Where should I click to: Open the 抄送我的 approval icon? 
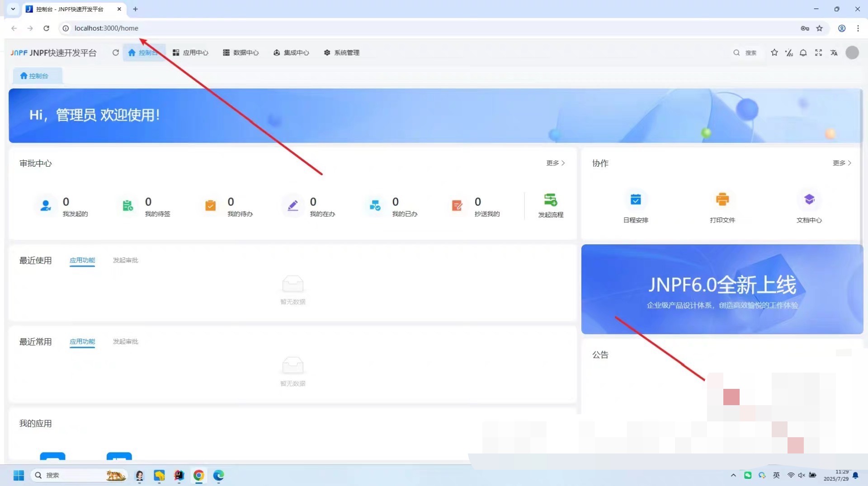click(x=458, y=206)
